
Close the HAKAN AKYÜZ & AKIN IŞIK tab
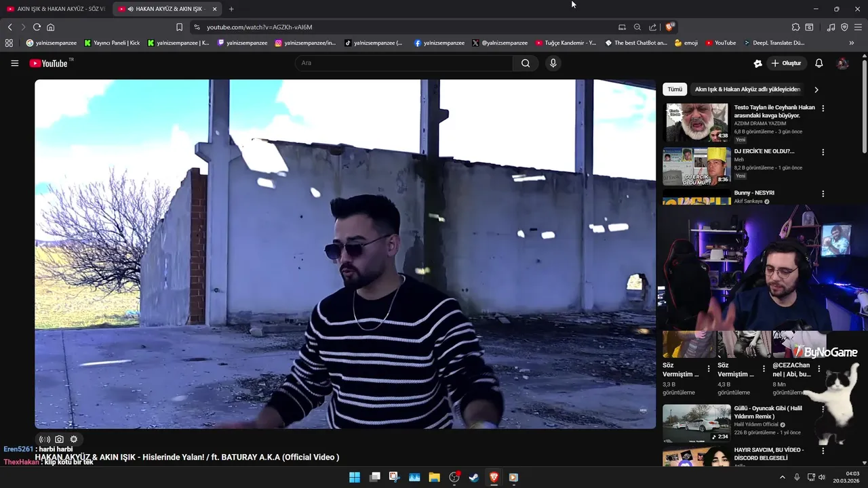pyautogui.click(x=214, y=9)
